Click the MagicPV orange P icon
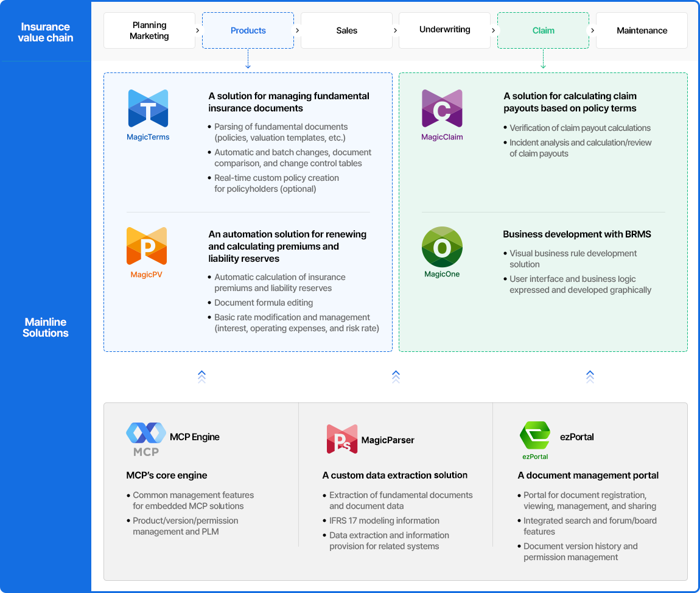 pos(147,246)
